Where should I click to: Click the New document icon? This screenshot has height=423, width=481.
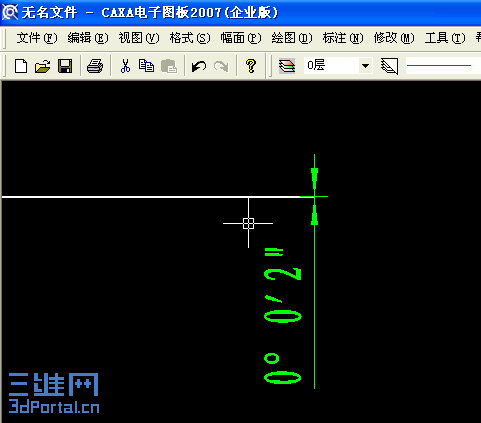[21, 66]
